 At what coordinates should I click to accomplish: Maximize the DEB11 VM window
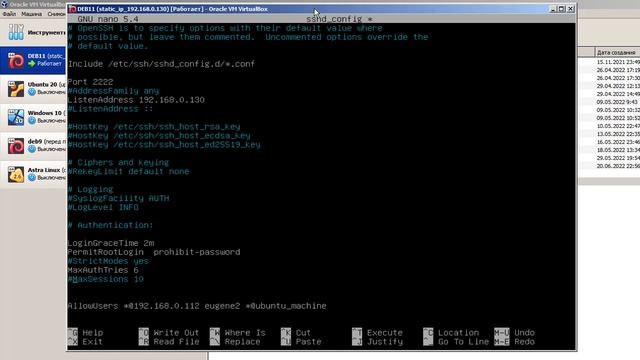(x=562, y=9)
